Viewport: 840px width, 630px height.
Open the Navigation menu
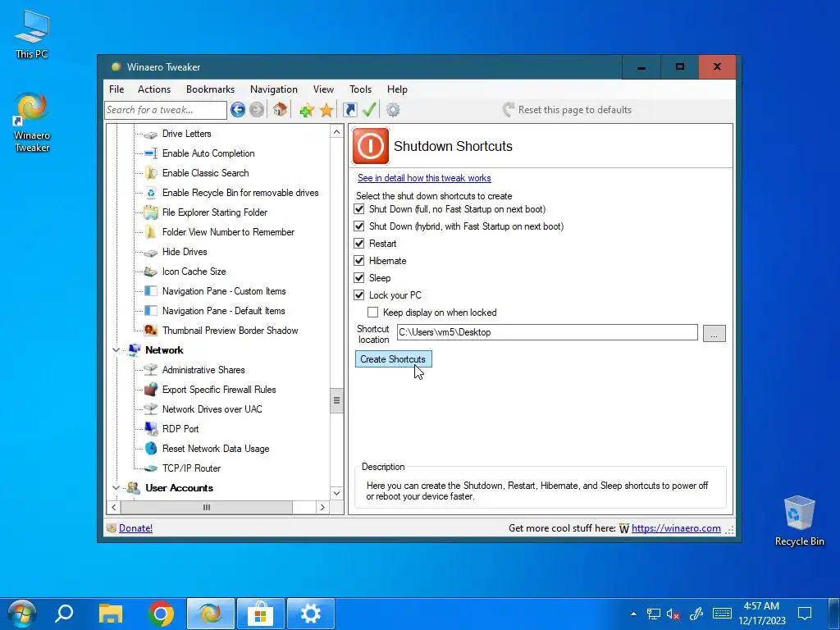click(274, 89)
